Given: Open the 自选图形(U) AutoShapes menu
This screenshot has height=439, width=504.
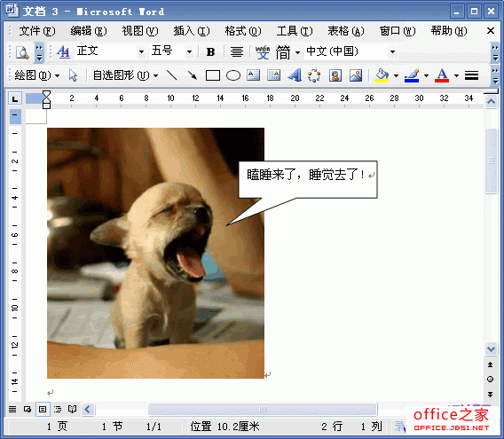Looking at the screenshot, I should [x=125, y=76].
